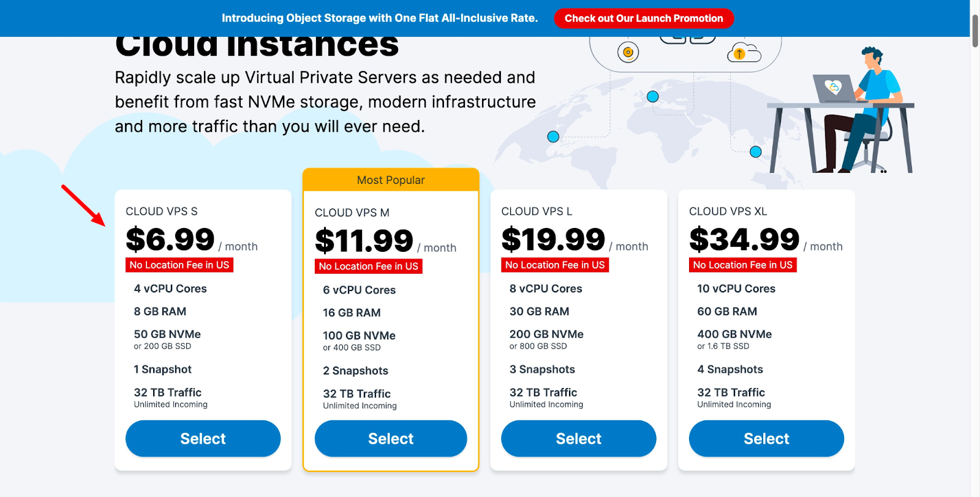Select the Cloud VPS L plan

click(579, 439)
